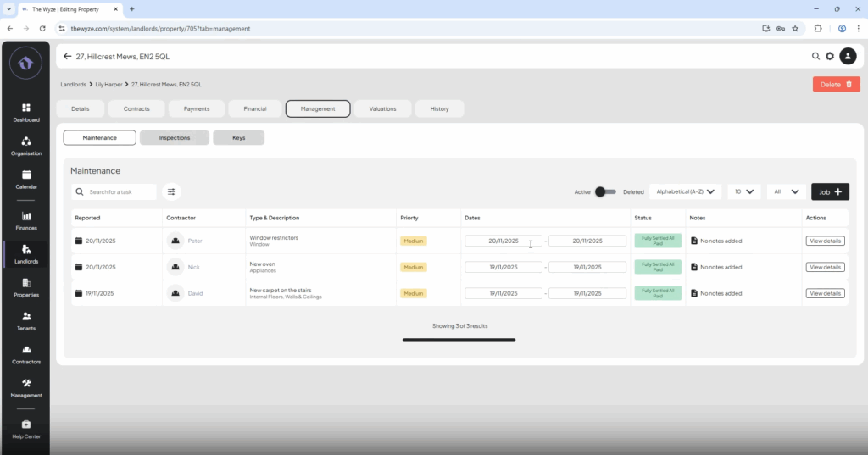
Task: Click the settings gear icon in header
Action: pos(830,56)
